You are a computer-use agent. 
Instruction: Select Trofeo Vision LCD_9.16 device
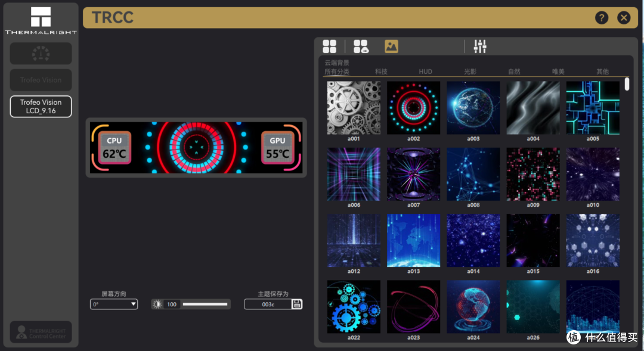[x=41, y=106]
